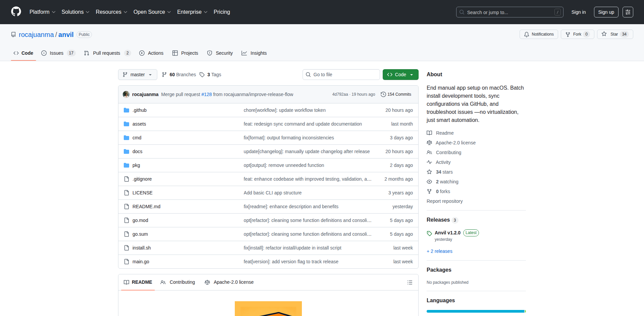Open the green Code dropdown
The image size is (644, 316).
click(x=400, y=75)
